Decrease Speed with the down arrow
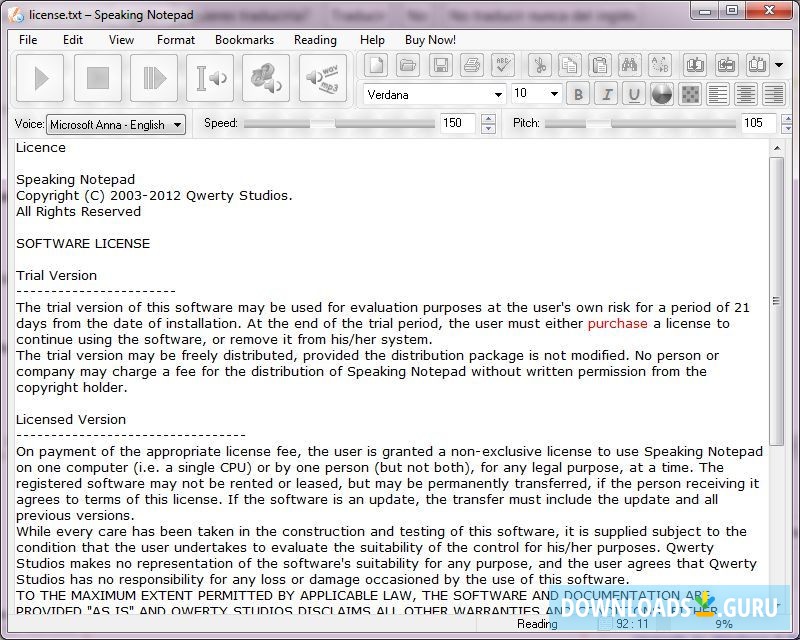 point(488,128)
